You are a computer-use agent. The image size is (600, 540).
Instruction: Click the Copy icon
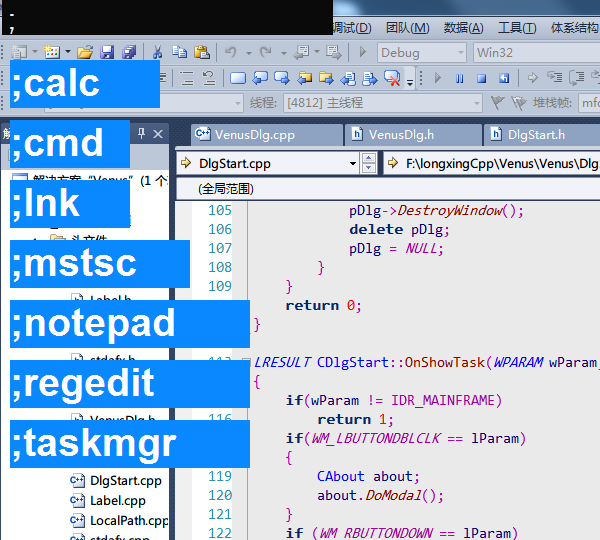coord(179,52)
